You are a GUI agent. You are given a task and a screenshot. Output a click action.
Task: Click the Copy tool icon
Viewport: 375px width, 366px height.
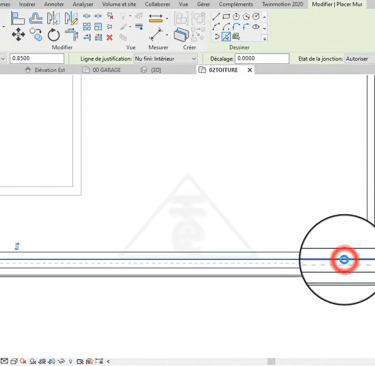pos(36,35)
